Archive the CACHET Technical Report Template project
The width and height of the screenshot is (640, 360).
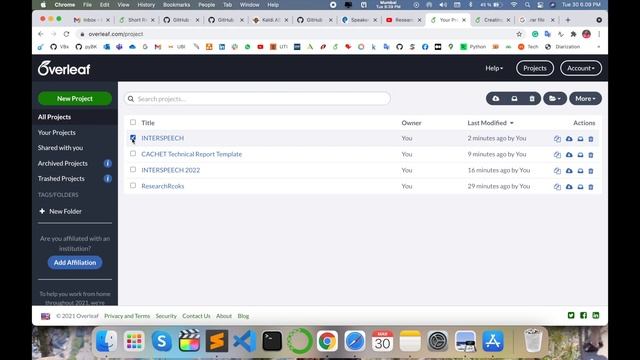[580, 155]
